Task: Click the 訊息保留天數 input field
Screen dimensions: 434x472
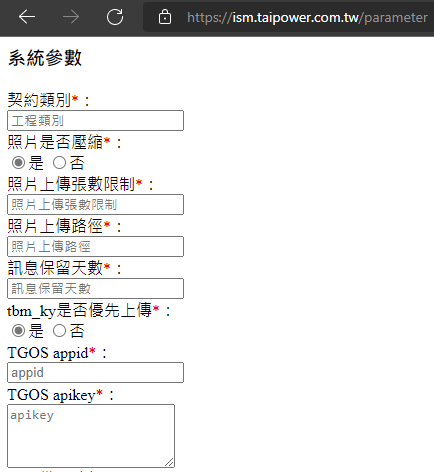Action: point(95,288)
